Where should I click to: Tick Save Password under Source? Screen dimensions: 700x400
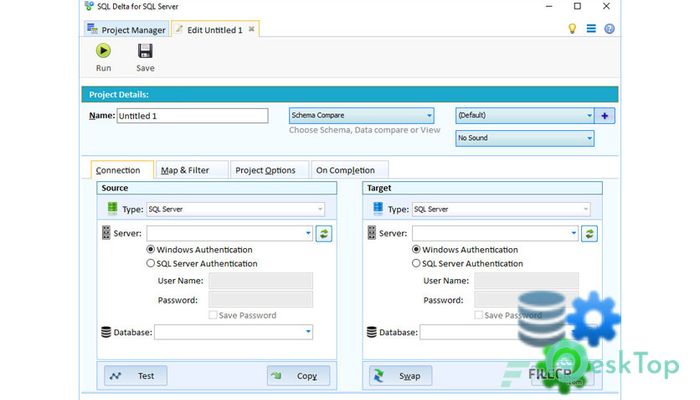[213, 315]
